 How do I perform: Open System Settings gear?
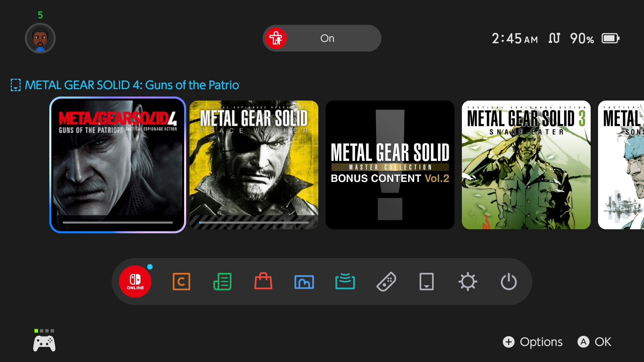(x=468, y=282)
